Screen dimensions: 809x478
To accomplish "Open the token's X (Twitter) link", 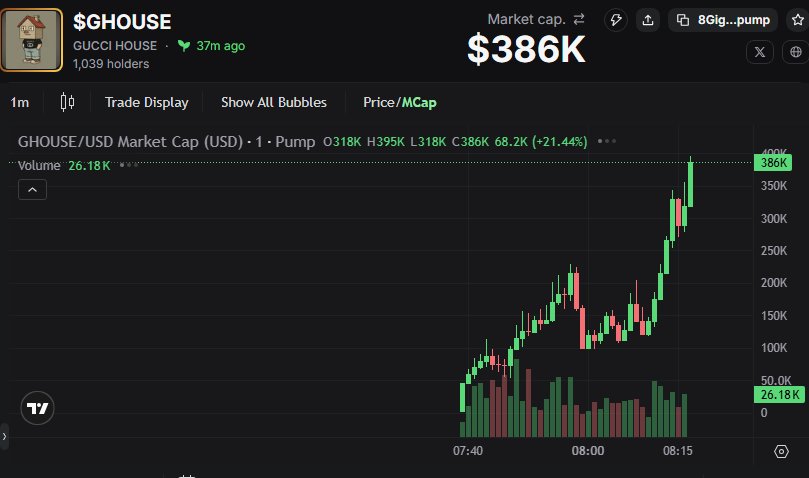I will (759, 52).
